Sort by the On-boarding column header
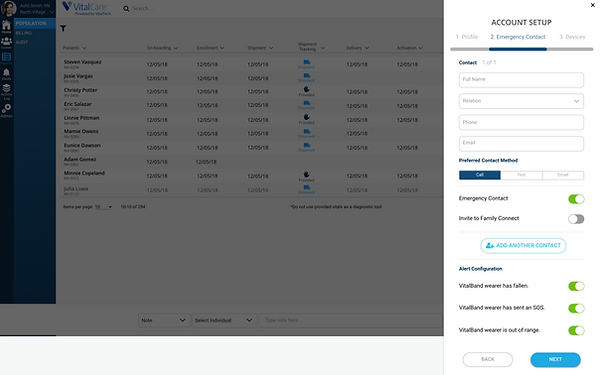 (162, 48)
